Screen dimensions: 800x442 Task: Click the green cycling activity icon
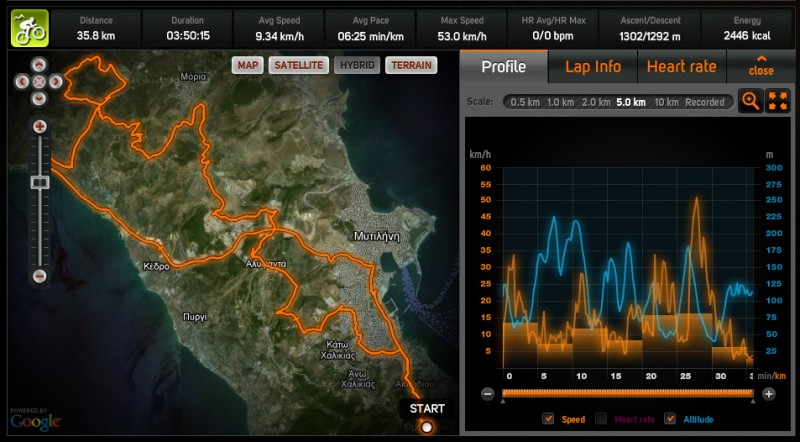click(30, 29)
